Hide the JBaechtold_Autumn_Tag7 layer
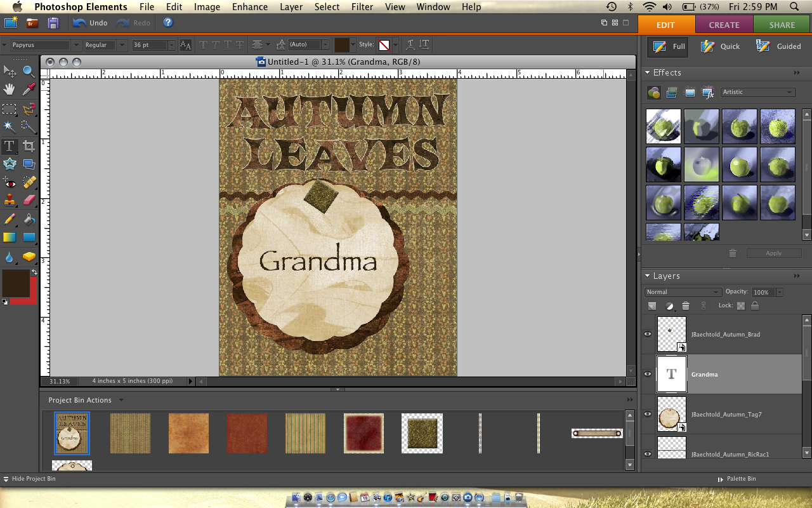This screenshot has height=508, width=812. coord(648,414)
